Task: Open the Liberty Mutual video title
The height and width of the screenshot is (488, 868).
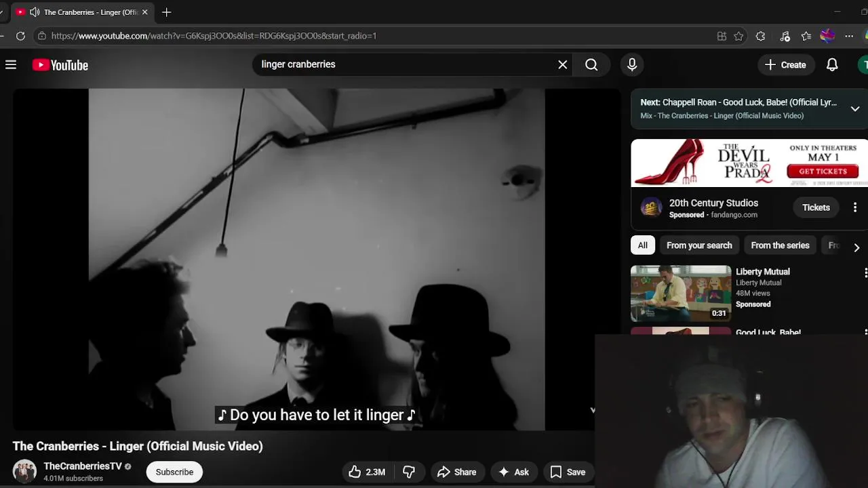Action: pos(763,272)
